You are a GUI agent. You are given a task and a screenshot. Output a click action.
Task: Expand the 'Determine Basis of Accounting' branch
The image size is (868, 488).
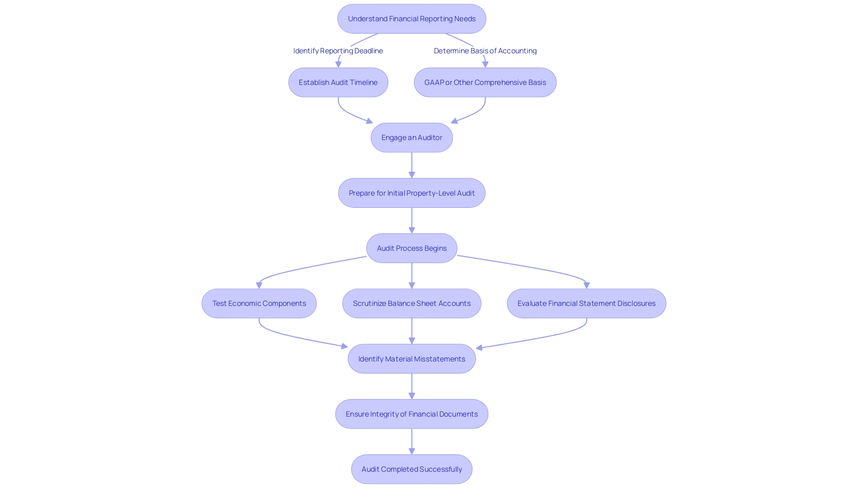485,50
